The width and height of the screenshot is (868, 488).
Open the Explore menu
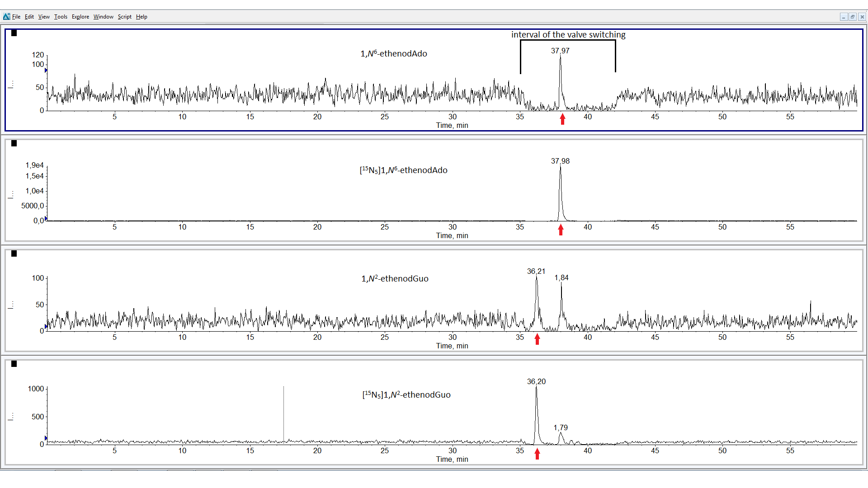[x=80, y=17]
